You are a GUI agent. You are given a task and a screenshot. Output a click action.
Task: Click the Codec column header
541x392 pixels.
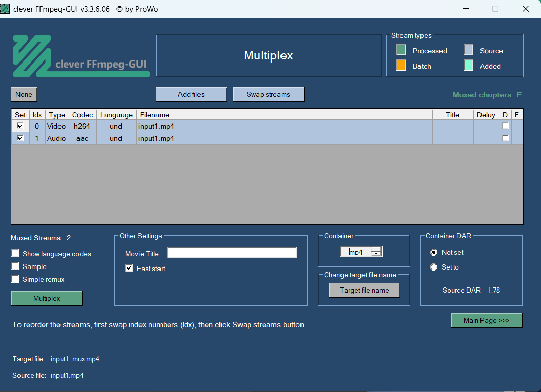[x=83, y=115]
